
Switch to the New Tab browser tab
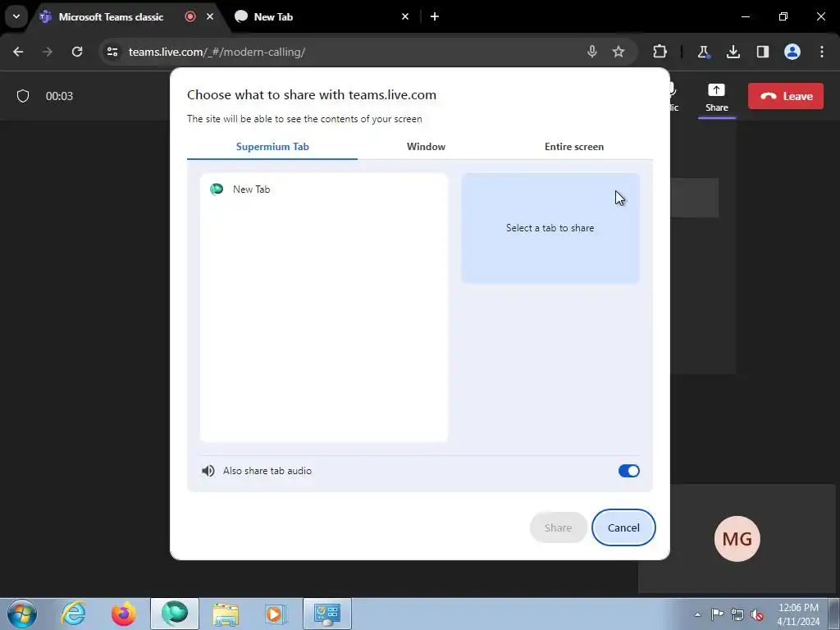click(x=273, y=16)
